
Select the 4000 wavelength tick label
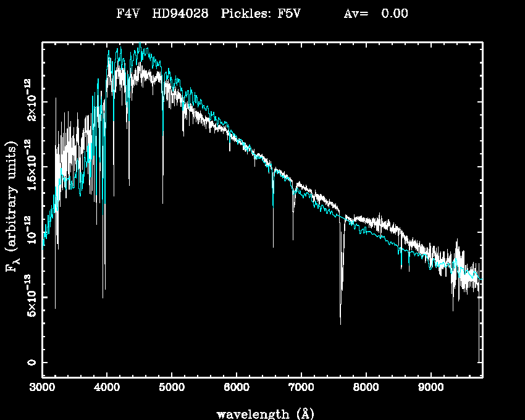pyautogui.click(x=107, y=387)
